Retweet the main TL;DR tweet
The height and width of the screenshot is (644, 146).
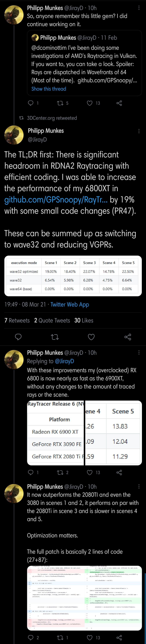(55, 337)
